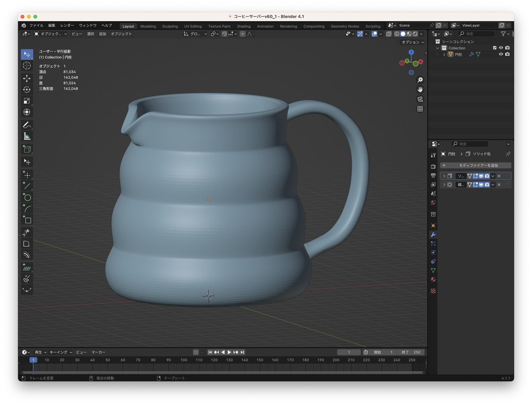Open the Physics properties tab
Viewport: 532px width, 405px height.
(433, 252)
